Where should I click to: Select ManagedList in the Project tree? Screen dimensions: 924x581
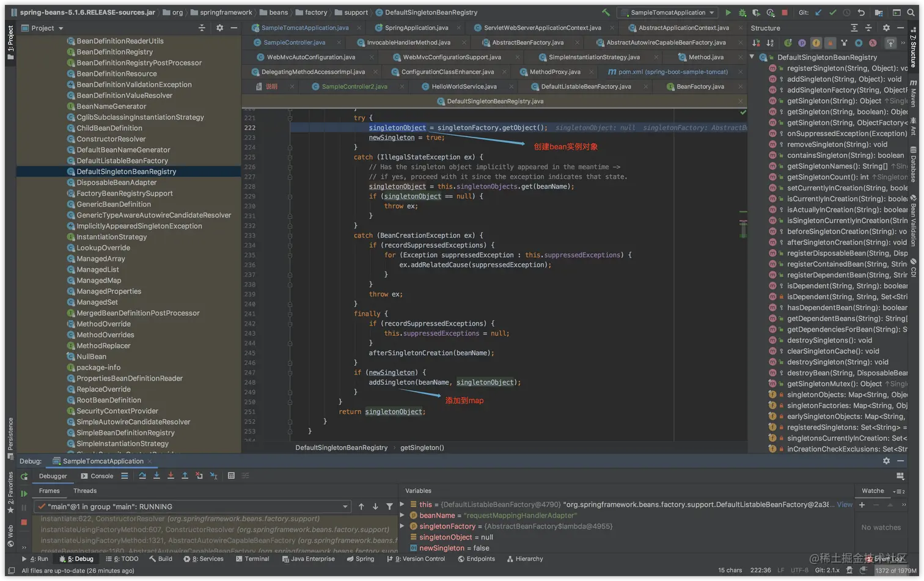click(x=98, y=269)
